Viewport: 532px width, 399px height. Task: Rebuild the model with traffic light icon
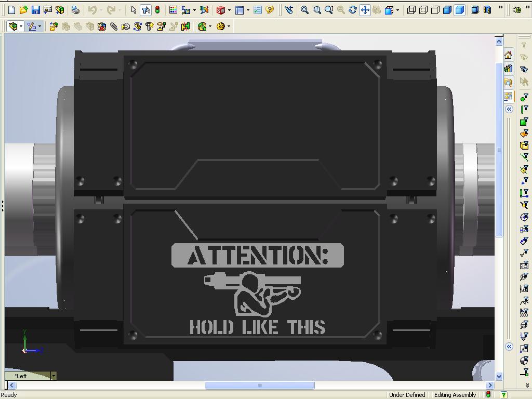click(x=157, y=10)
